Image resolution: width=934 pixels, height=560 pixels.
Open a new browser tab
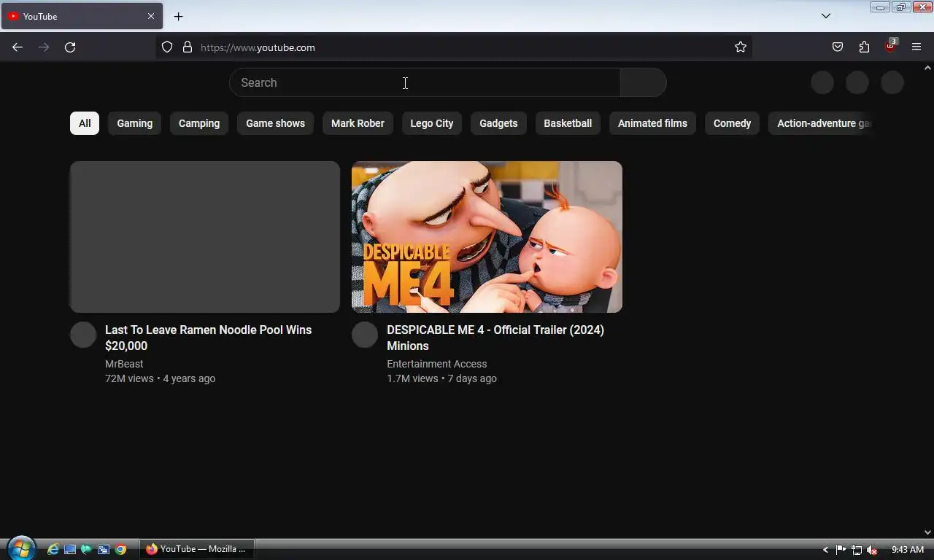[178, 16]
